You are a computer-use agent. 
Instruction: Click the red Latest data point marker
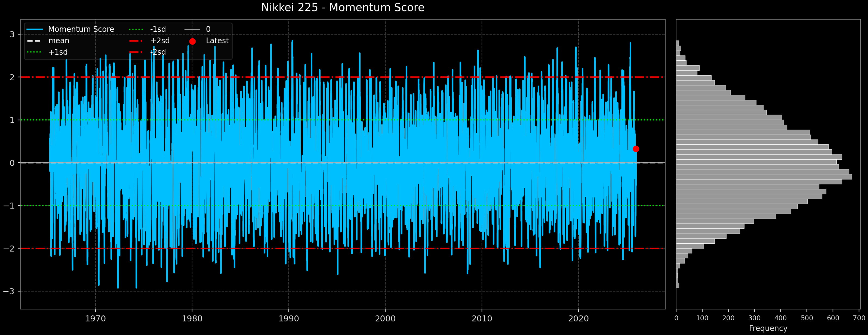pyautogui.click(x=636, y=149)
